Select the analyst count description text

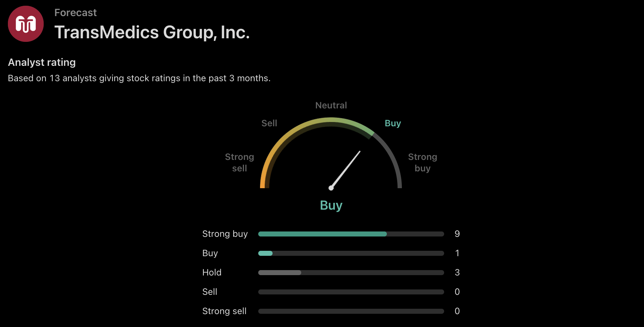(x=139, y=78)
